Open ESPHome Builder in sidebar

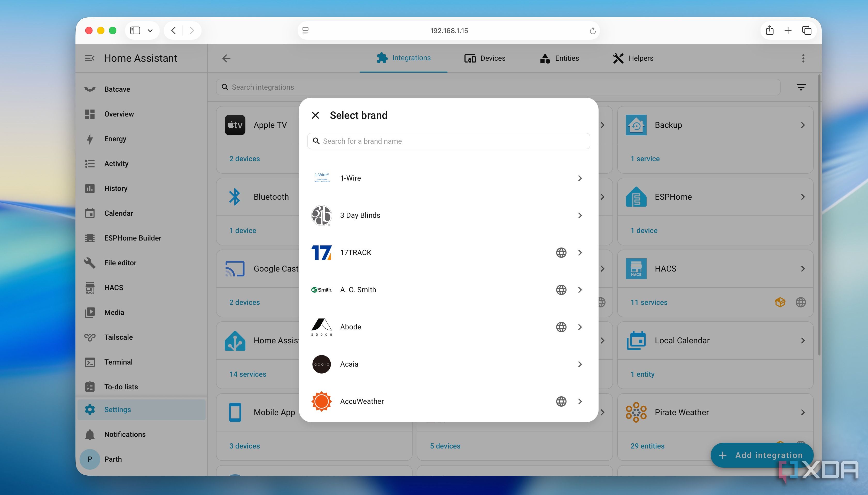pyautogui.click(x=141, y=238)
